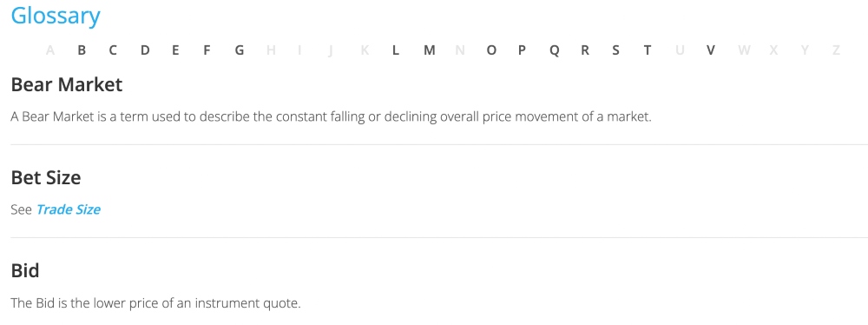Viewport: 868px width, 325px height.
Task: Jump to glossary letter D
Action: pyautogui.click(x=144, y=50)
